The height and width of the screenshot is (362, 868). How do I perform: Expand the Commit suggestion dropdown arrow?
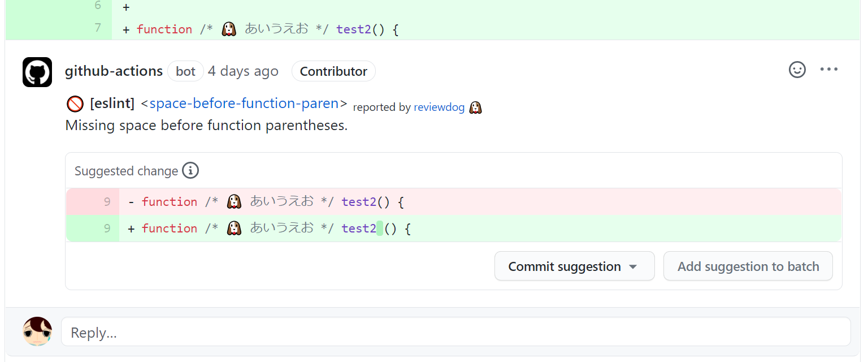pyautogui.click(x=633, y=266)
